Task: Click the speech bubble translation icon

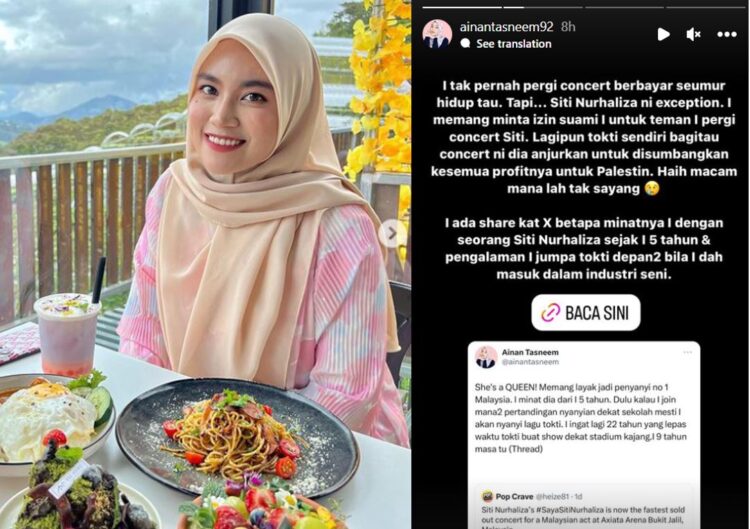Action: (465, 44)
